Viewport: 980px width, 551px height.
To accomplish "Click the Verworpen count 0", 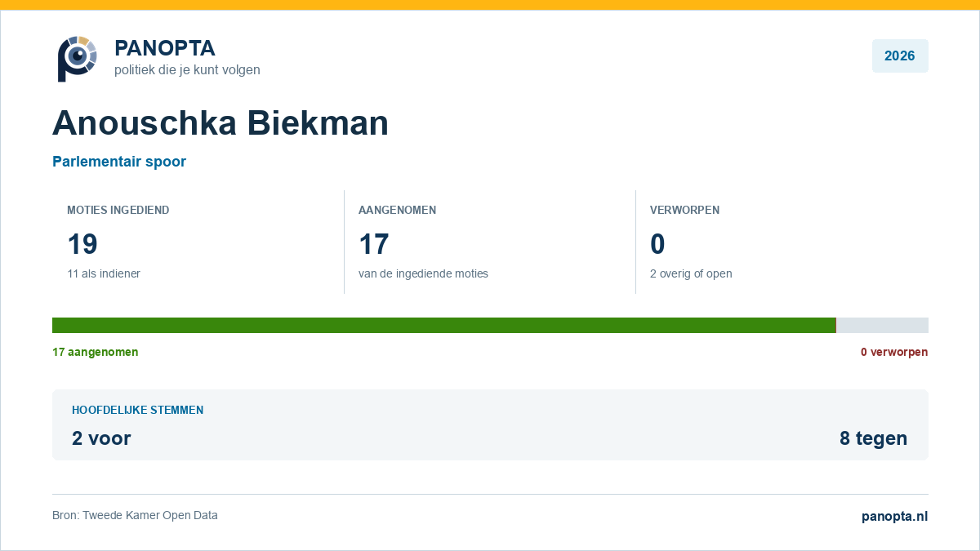I will pos(657,244).
